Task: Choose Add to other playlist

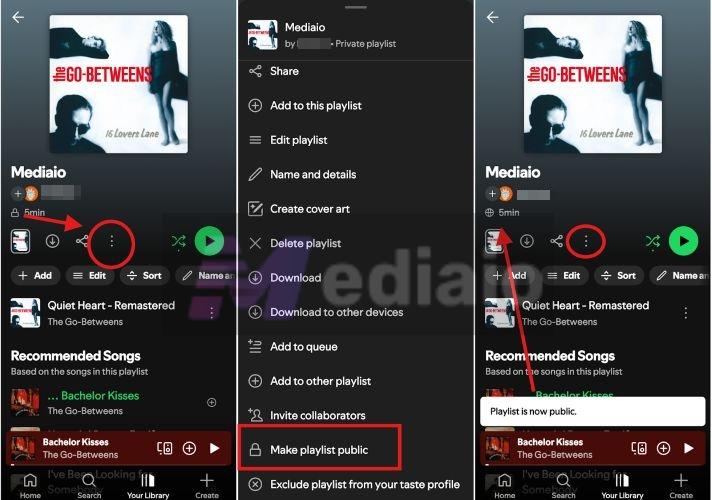Action: coord(356,381)
